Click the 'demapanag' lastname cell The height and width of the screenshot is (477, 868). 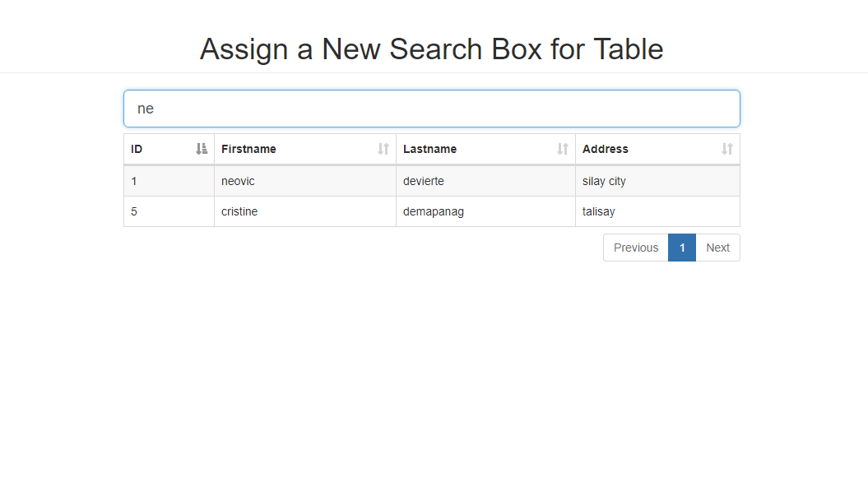[x=485, y=211]
